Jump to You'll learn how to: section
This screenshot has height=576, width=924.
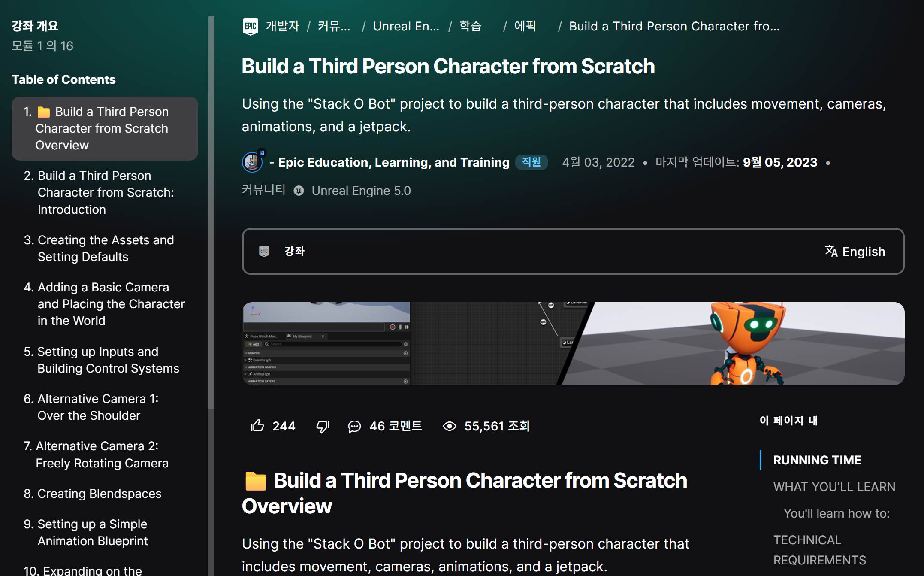837,513
